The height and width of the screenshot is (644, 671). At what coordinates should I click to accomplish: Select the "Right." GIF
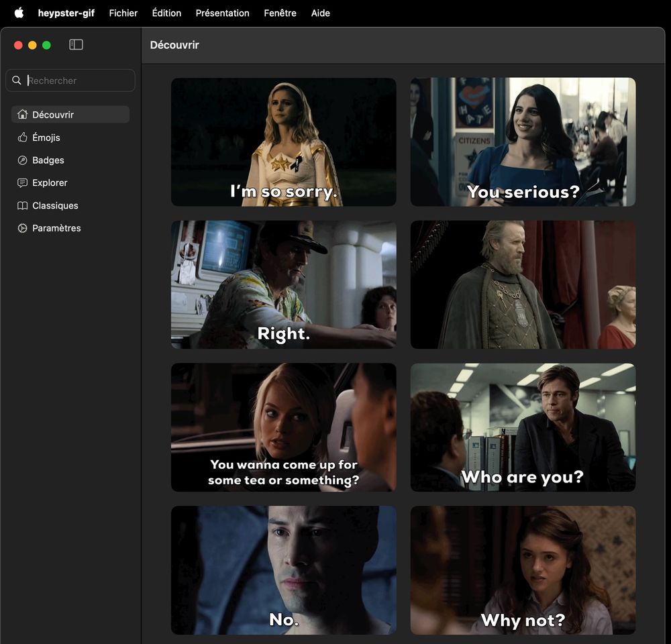pos(284,284)
